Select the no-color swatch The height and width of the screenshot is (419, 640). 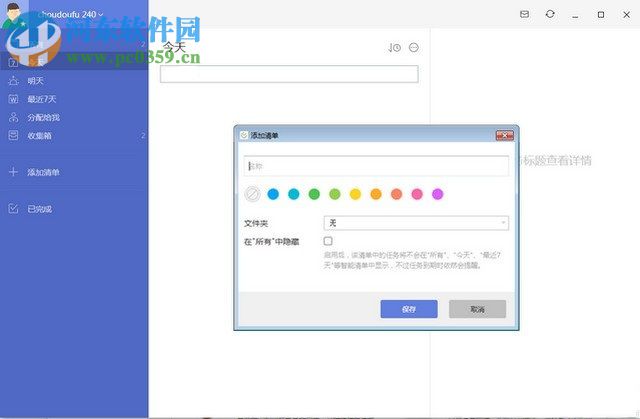click(x=252, y=194)
